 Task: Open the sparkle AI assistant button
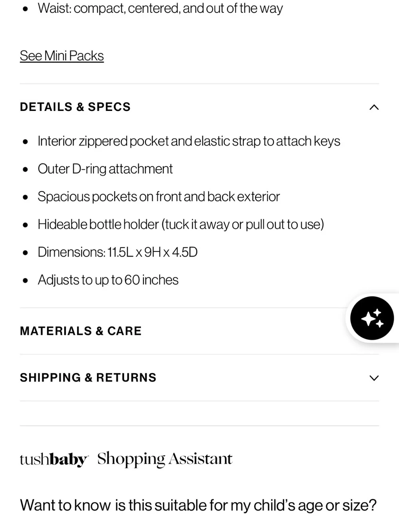[372, 318]
